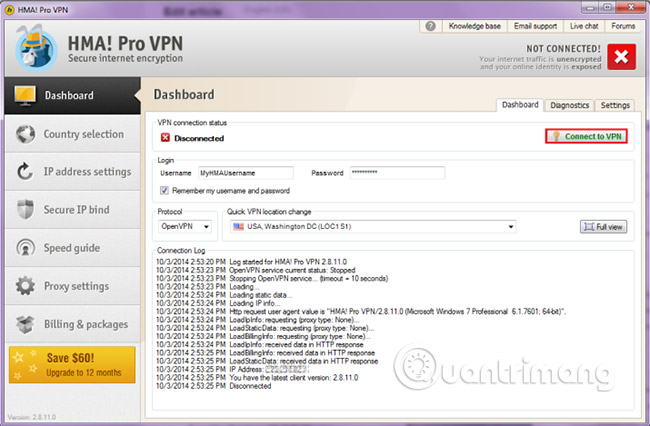Start a Live chat
The image size is (650, 426).
tap(584, 26)
